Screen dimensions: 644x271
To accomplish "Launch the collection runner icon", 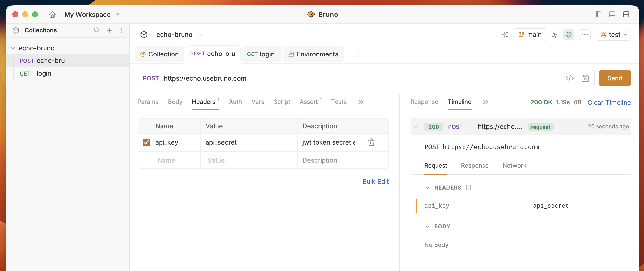I will pos(554,35).
